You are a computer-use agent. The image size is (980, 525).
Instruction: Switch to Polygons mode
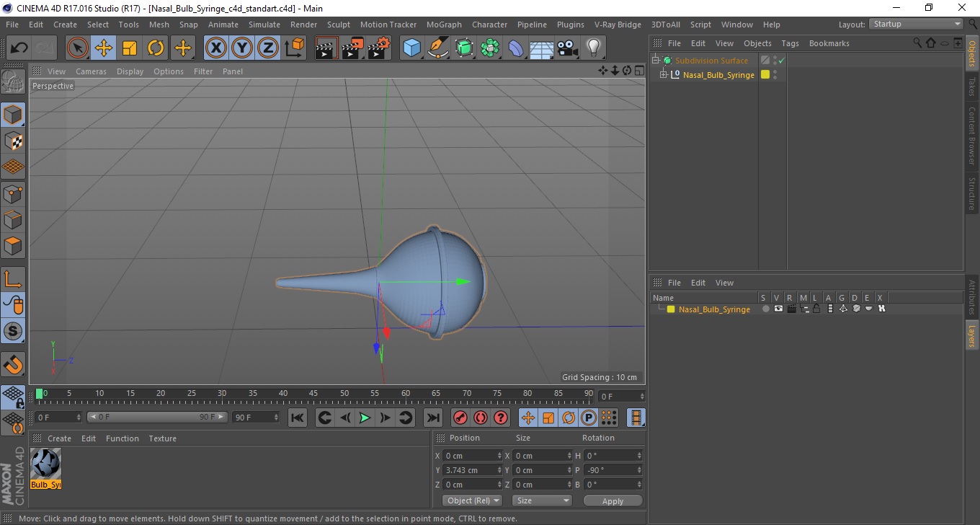[13, 246]
